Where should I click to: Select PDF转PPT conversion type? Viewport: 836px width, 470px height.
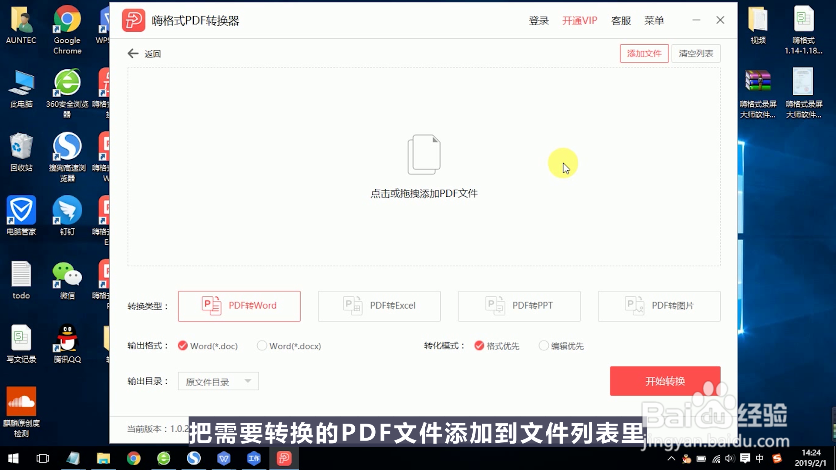click(519, 306)
